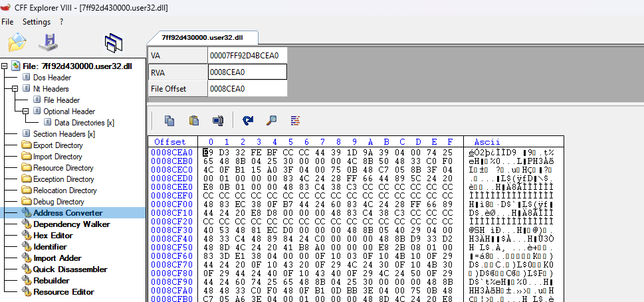Open the Settings menu
The width and height of the screenshot is (644, 302).
point(37,22)
